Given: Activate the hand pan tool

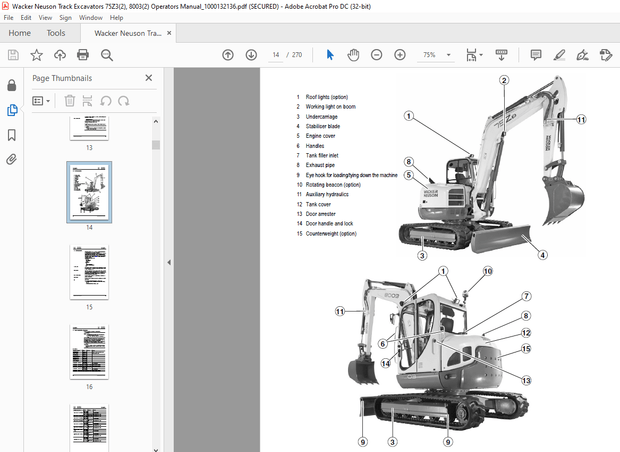Looking at the screenshot, I should pyautogui.click(x=353, y=55).
